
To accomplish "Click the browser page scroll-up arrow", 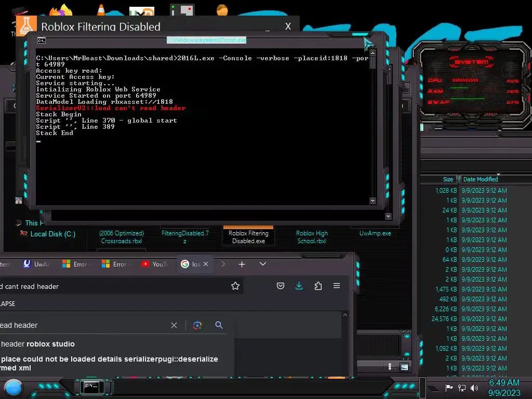I will click(345, 315).
